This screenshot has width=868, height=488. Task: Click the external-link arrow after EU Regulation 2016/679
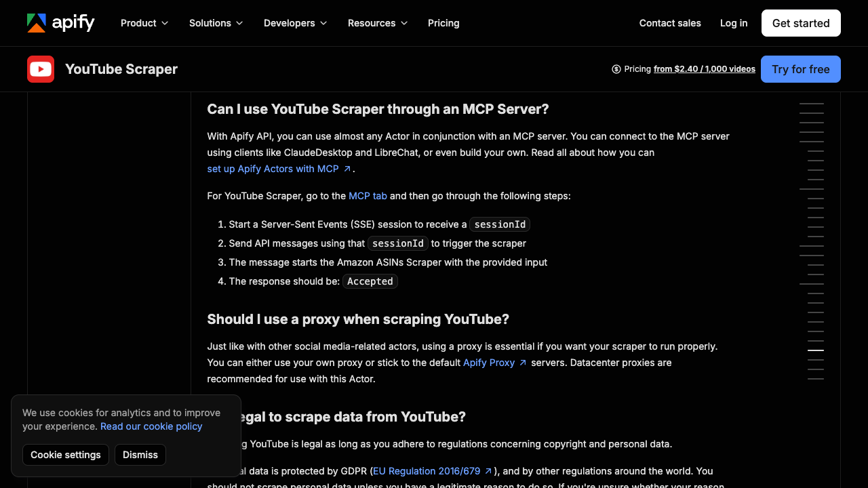[488, 471]
